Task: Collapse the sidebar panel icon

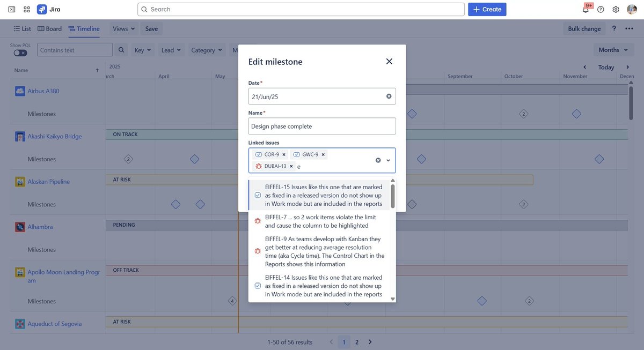Action: click(x=12, y=9)
